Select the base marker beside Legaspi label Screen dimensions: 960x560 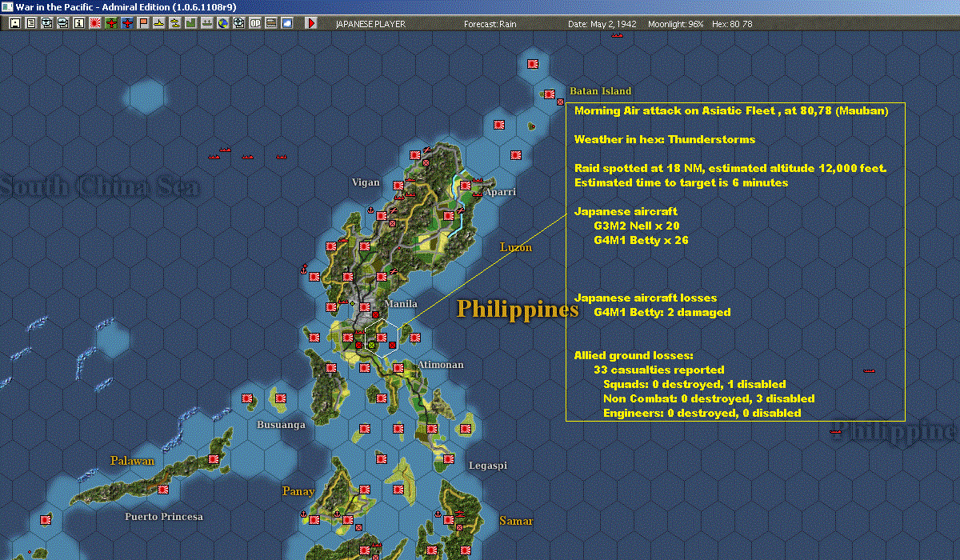pyautogui.click(x=449, y=460)
